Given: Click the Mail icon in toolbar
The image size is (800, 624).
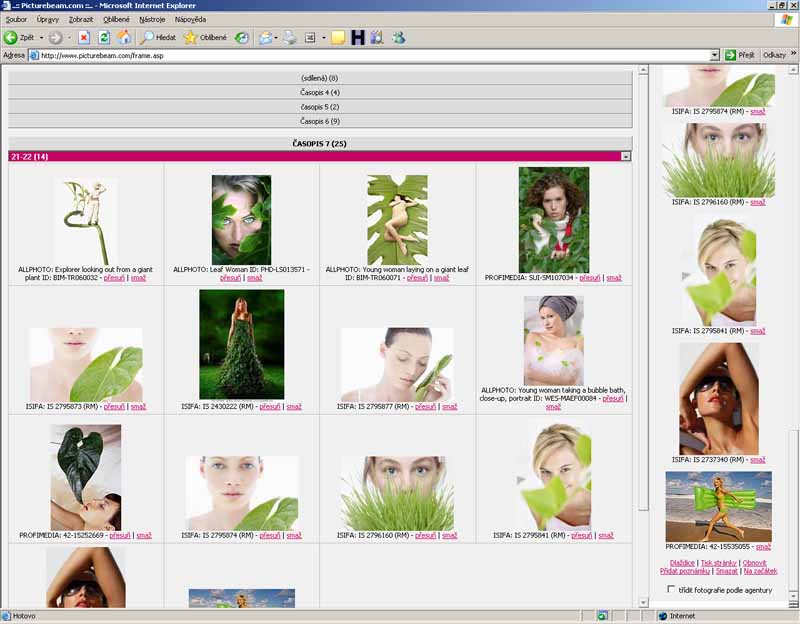Looking at the screenshot, I should 266,37.
